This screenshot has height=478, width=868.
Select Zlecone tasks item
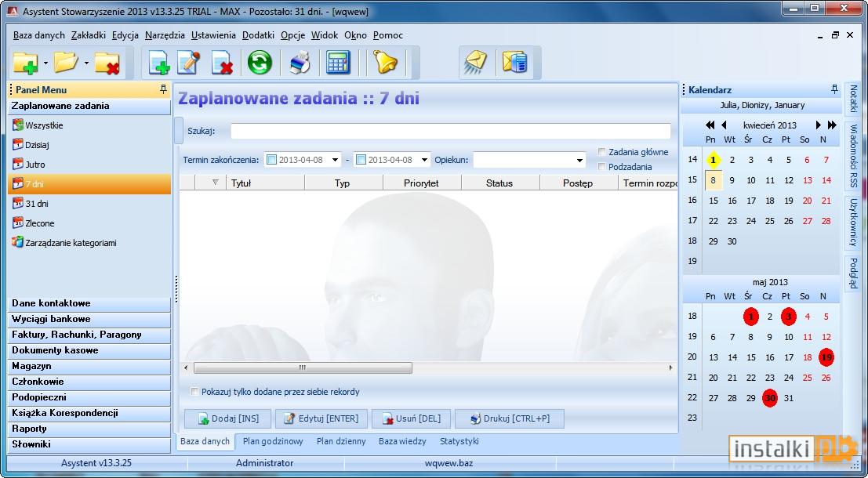(x=33, y=223)
